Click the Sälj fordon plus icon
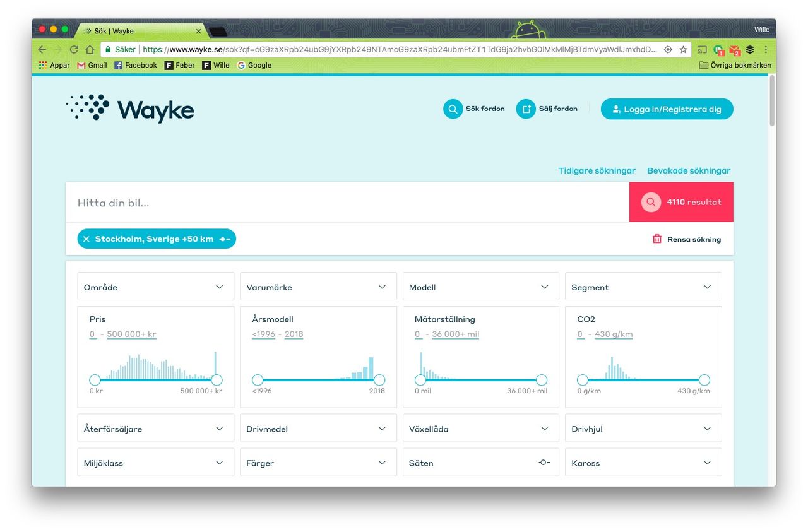This screenshot has height=532, width=808. pos(526,109)
